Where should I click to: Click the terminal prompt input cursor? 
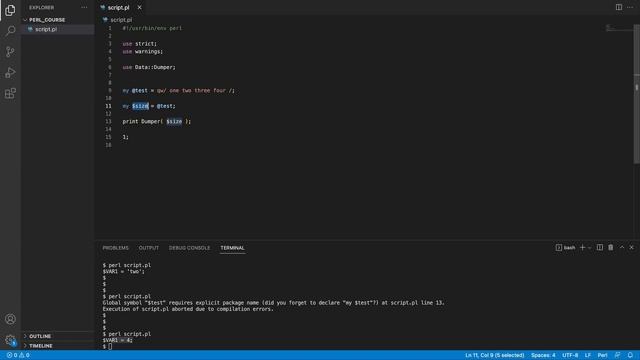coord(110,347)
